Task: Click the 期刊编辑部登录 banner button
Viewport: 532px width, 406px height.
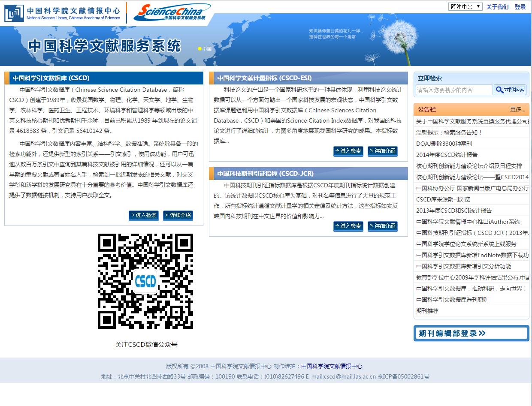Action: tap(472, 334)
